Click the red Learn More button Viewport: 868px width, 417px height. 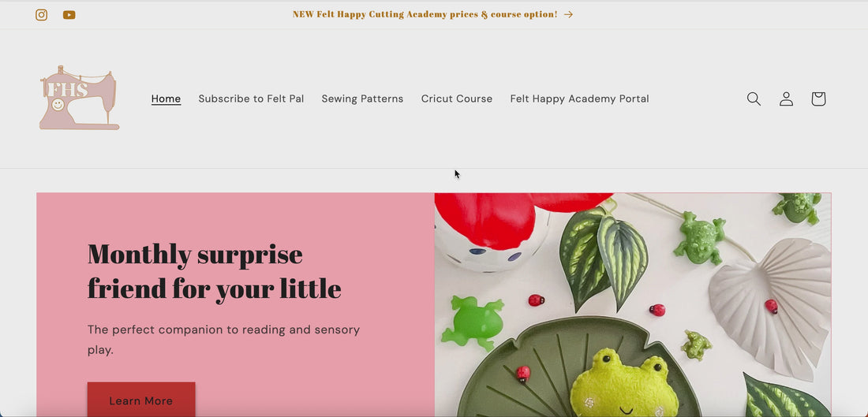141,400
